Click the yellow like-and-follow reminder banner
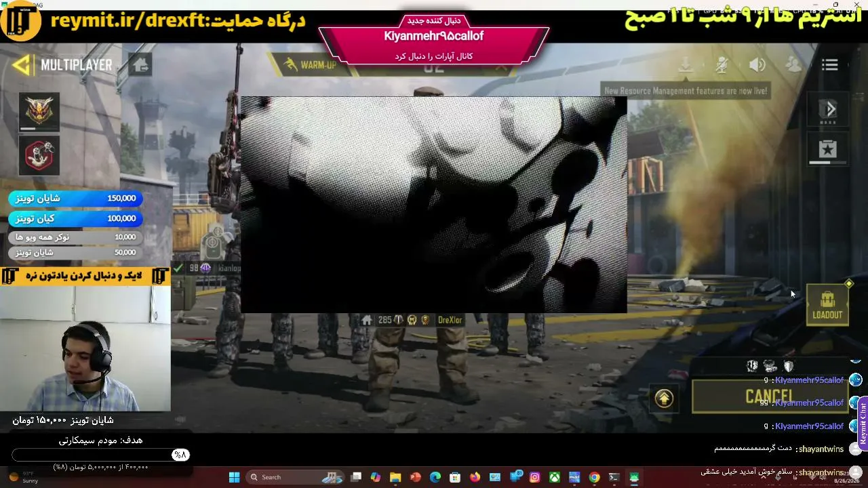Viewport: 868px width, 488px height. [85, 276]
